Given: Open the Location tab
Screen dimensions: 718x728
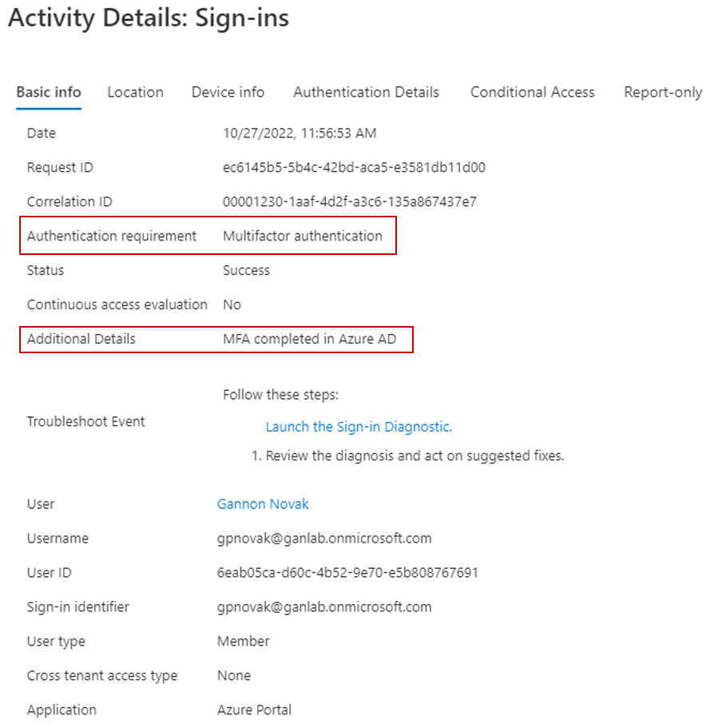Looking at the screenshot, I should pos(136,92).
